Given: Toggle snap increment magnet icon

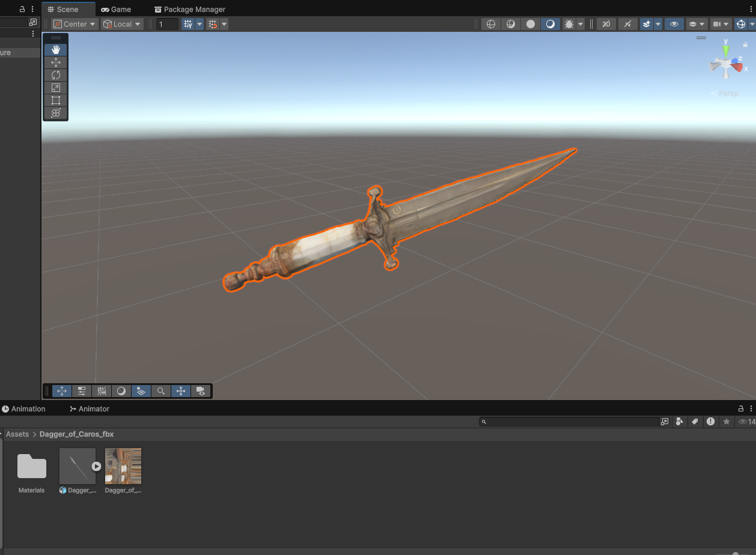Looking at the screenshot, I should point(213,24).
